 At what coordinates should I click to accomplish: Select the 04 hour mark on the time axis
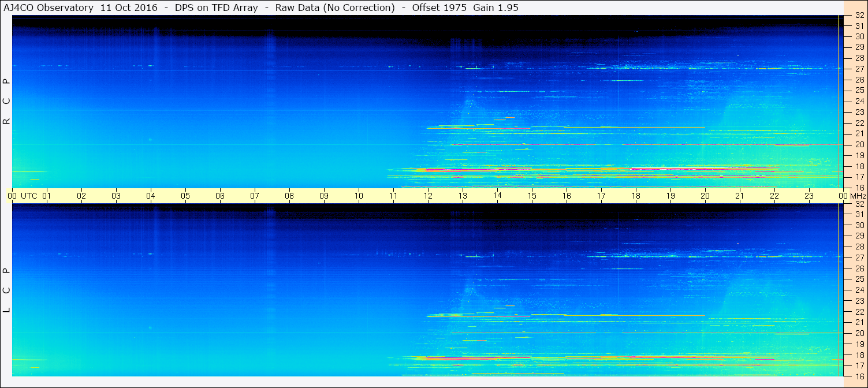pyautogui.click(x=151, y=196)
